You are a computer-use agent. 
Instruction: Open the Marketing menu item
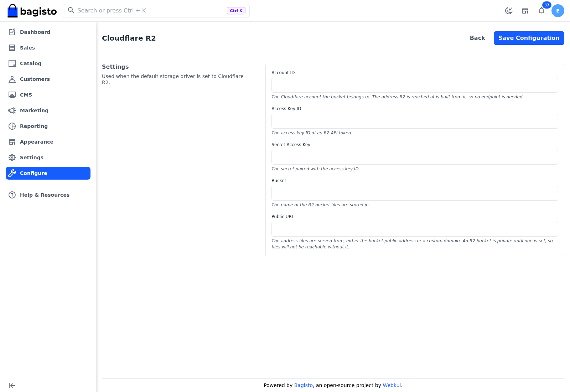48,110
